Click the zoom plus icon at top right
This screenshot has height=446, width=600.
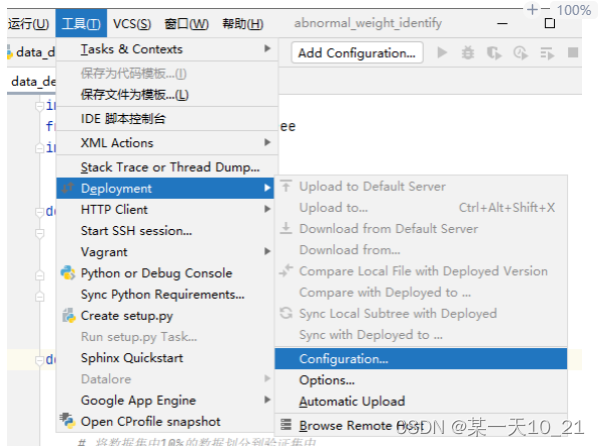tap(532, 9)
